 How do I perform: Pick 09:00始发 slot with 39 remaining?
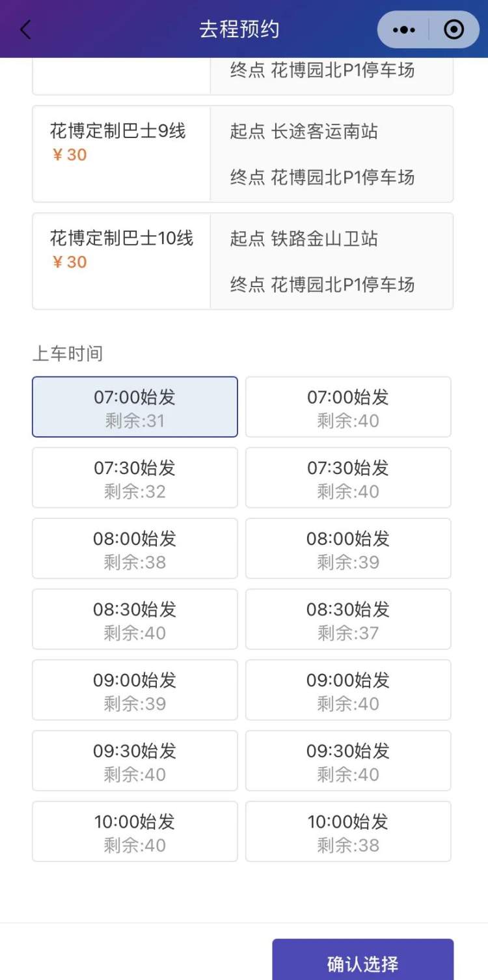click(x=135, y=690)
